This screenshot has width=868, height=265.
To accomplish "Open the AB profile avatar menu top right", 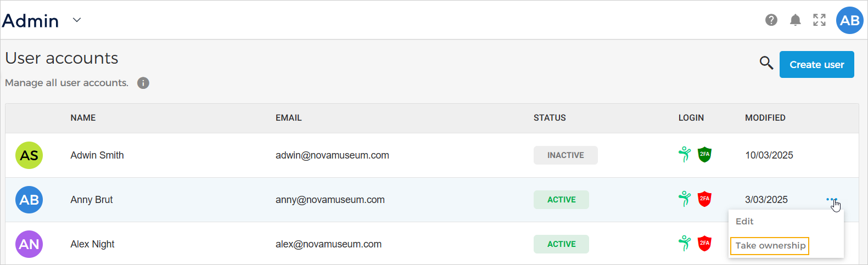I will tap(849, 20).
